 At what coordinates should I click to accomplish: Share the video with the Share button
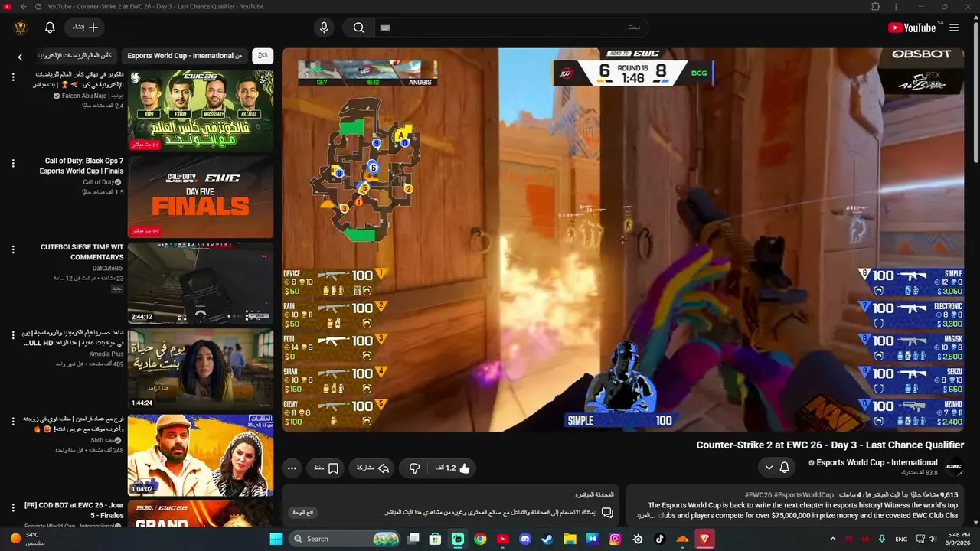click(373, 468)
